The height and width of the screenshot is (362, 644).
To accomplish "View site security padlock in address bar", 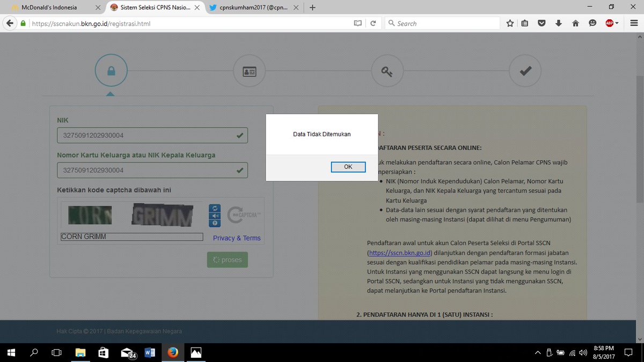I will coord(23,24).
